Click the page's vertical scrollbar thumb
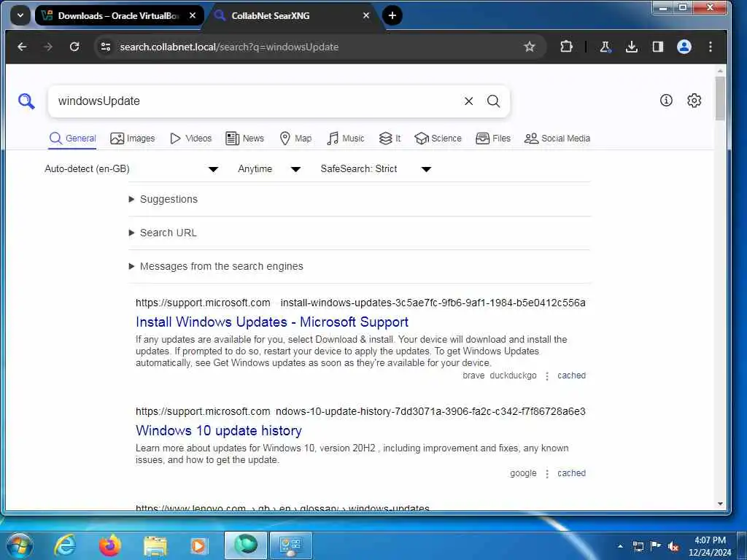Viewport: 747px width, 560px height. coord(720,99)
